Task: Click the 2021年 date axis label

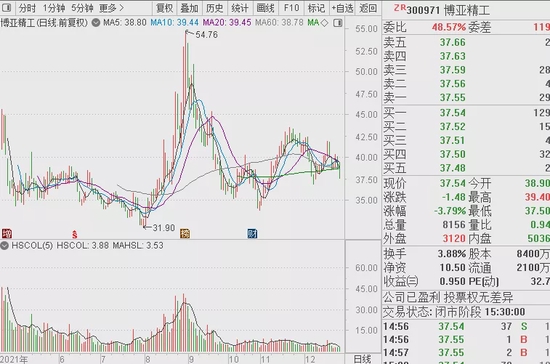Action: (x=14, y=359)
